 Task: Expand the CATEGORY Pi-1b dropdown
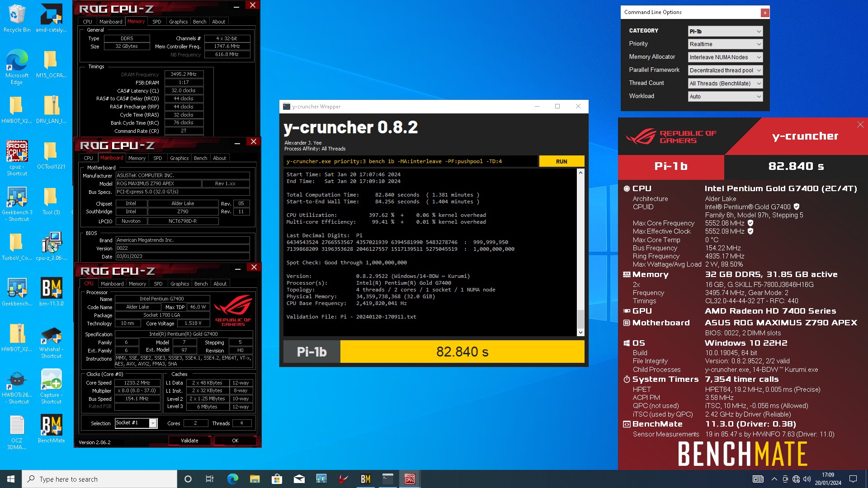click(725, 31)
